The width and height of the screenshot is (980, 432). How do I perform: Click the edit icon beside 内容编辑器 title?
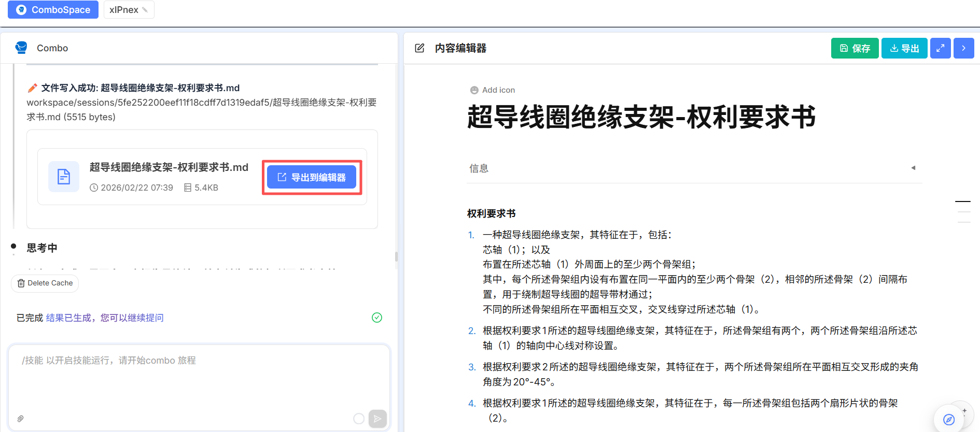419,48
